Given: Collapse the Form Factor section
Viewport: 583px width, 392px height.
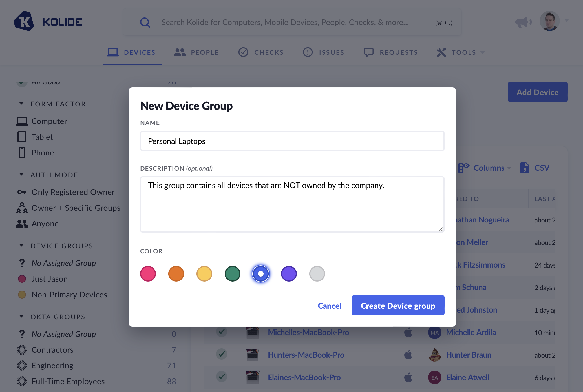Looking at the screenshot, I should click(x=22, y=104).
